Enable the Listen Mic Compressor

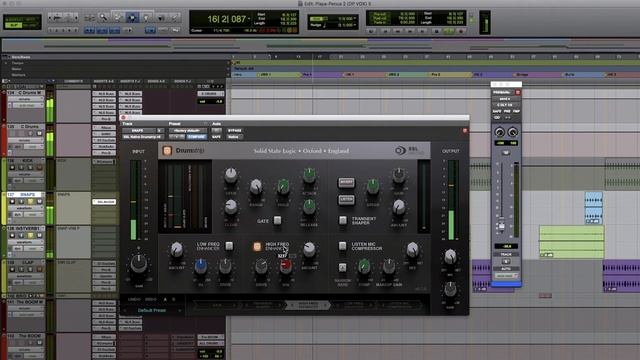342,246
